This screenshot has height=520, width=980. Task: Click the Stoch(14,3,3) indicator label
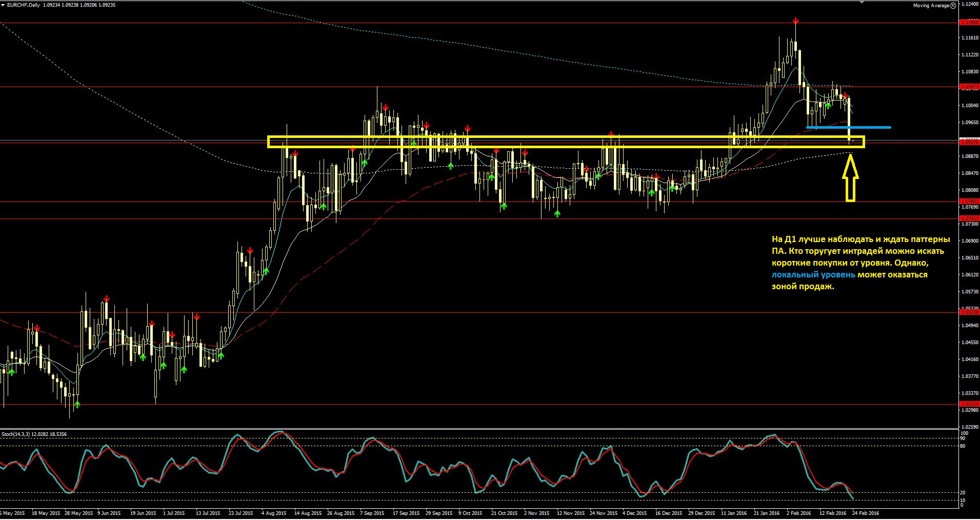(15, 434)
